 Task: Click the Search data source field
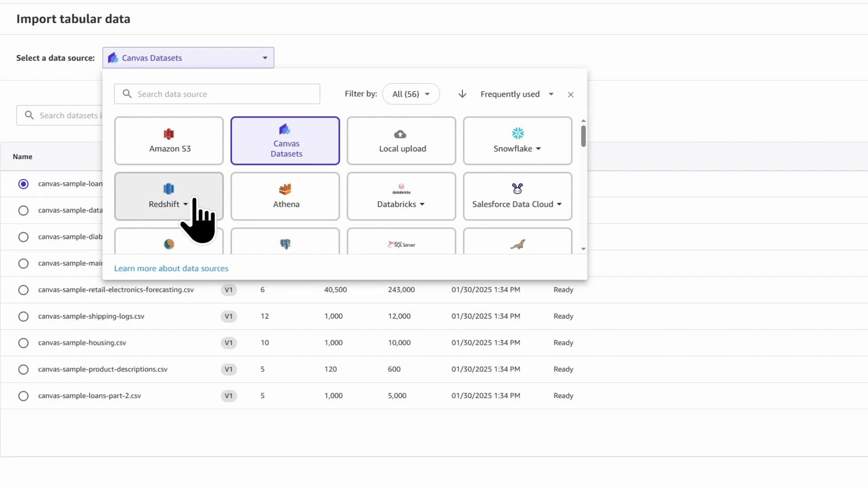coord(217,94)
